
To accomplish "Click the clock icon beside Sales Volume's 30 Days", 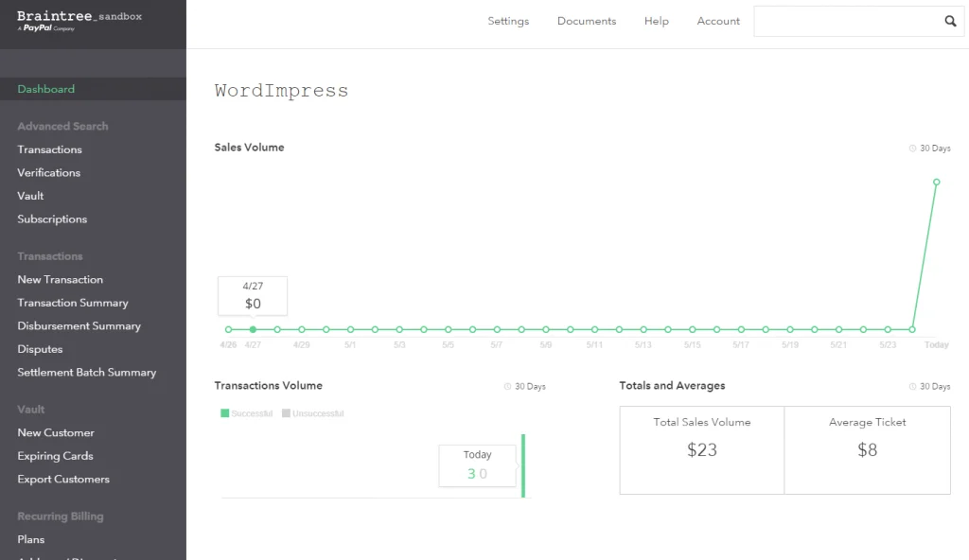I will point(911,148).
